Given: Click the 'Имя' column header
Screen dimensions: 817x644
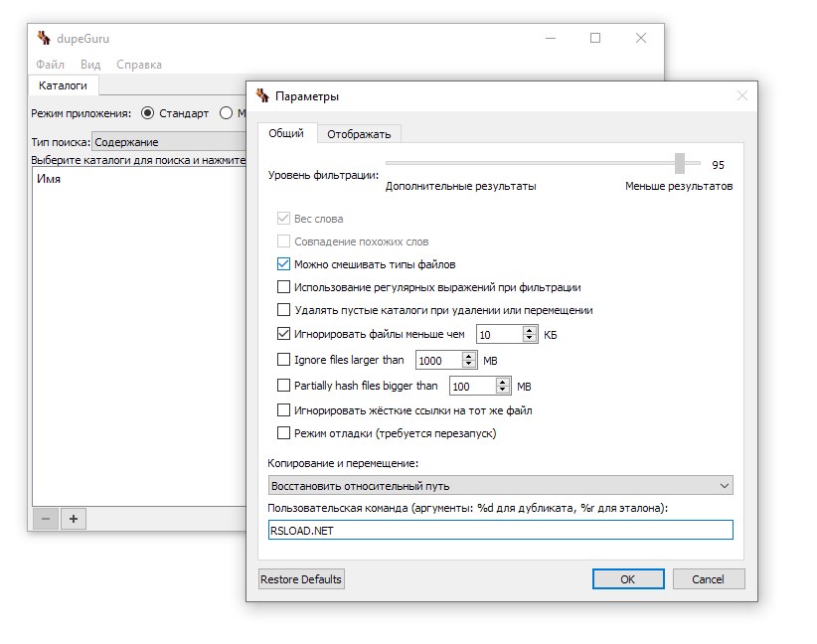Looking at the screenshot, I should 49,179.
